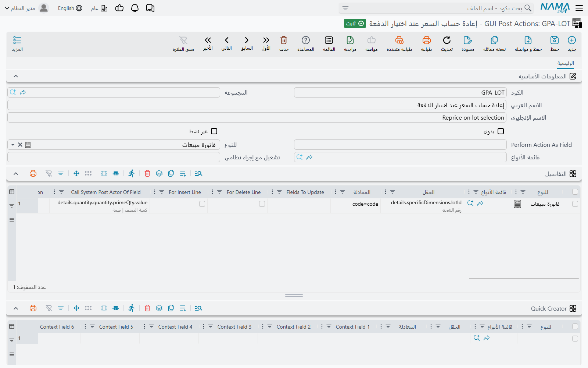Open the search filter options icon
Screen dimensions: 588x368
pyautogui.click(x=345, y=8)
